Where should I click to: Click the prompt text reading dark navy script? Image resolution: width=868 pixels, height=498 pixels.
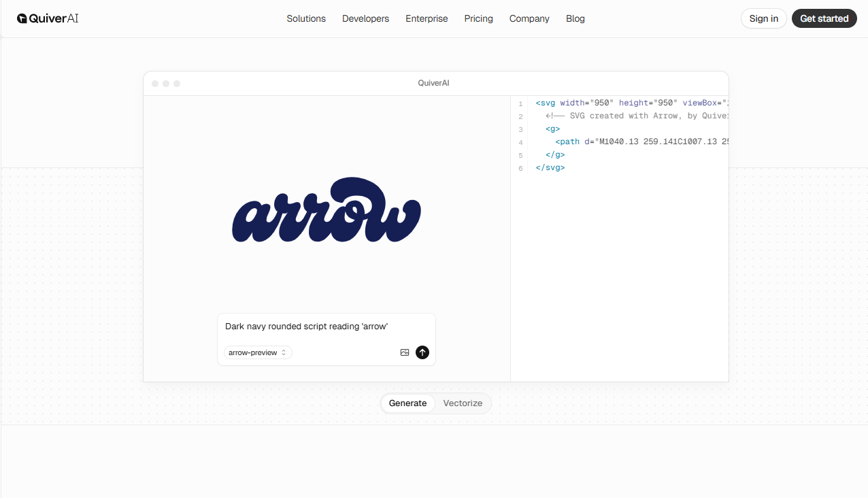(307, 326)
